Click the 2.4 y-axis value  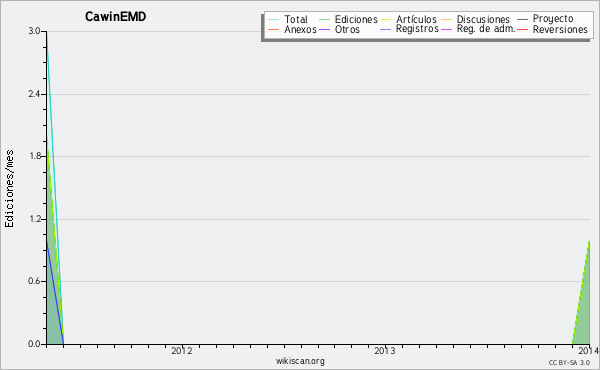tap(34, 94)
